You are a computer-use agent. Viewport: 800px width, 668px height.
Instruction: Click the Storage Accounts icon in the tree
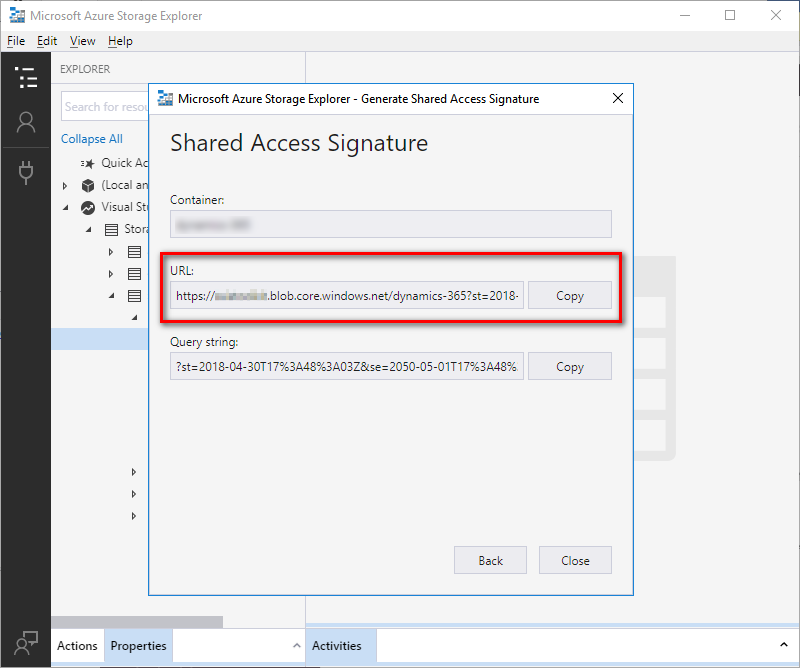point(110,229)
